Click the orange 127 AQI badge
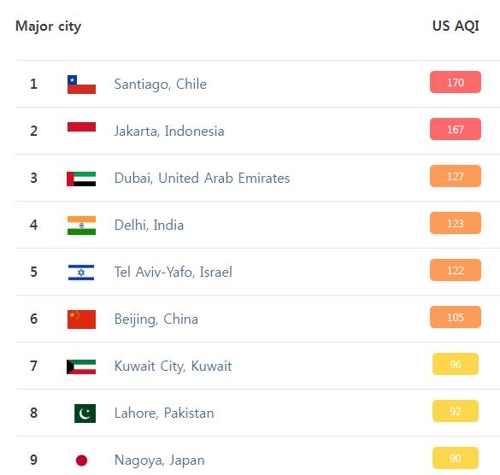500x475 pixels. [455, 176]
